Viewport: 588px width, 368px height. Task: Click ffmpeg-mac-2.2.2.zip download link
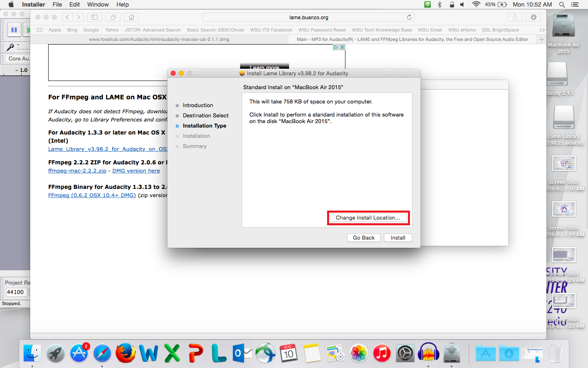coord(77,171)
